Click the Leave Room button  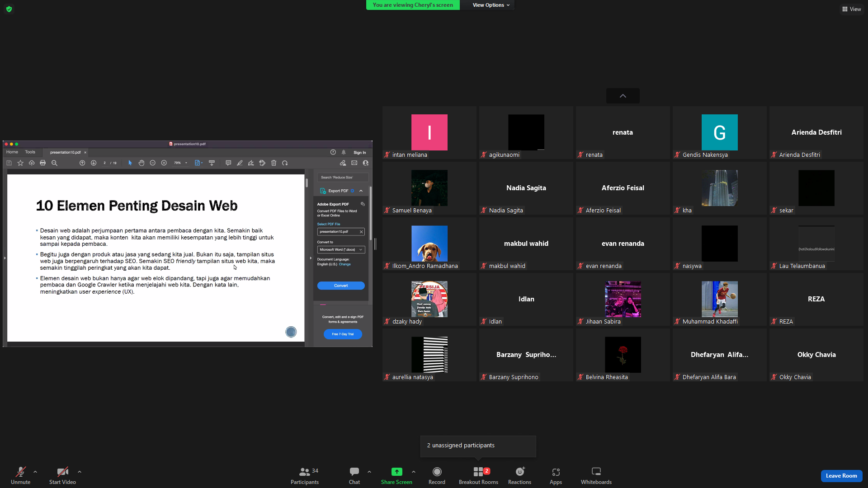point(841,476)
